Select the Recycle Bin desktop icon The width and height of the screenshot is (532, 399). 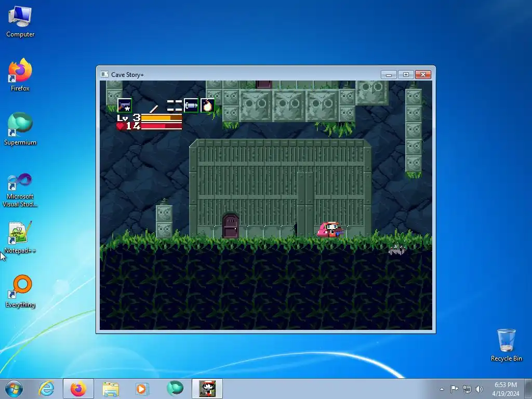pos(506,345)
